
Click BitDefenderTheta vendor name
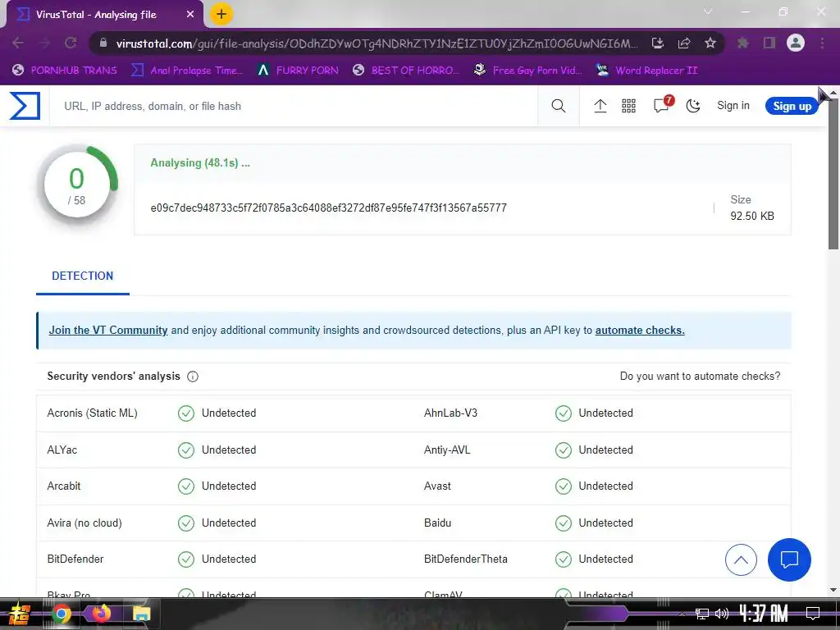(x=466, y=559)
